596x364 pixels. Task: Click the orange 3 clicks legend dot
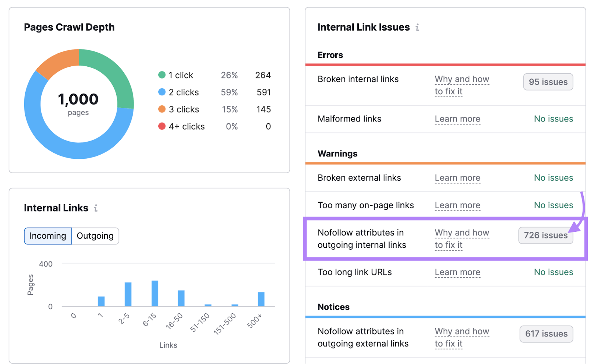point(162,109)
